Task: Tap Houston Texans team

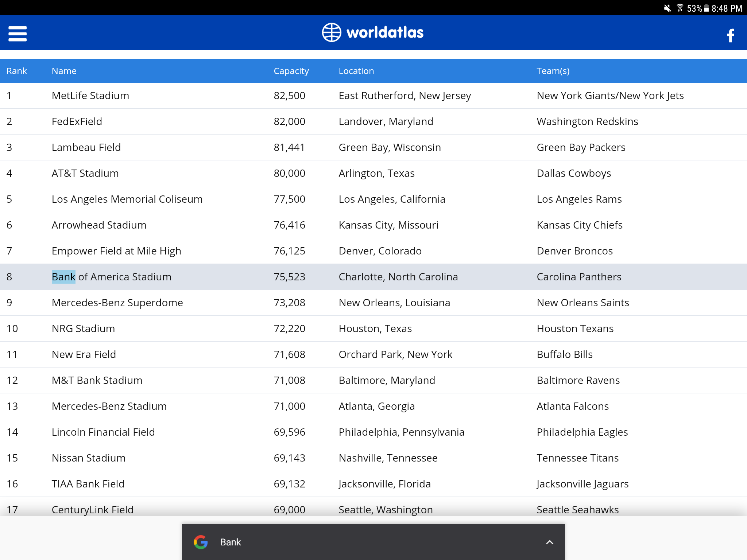Action: click(575, 328)
